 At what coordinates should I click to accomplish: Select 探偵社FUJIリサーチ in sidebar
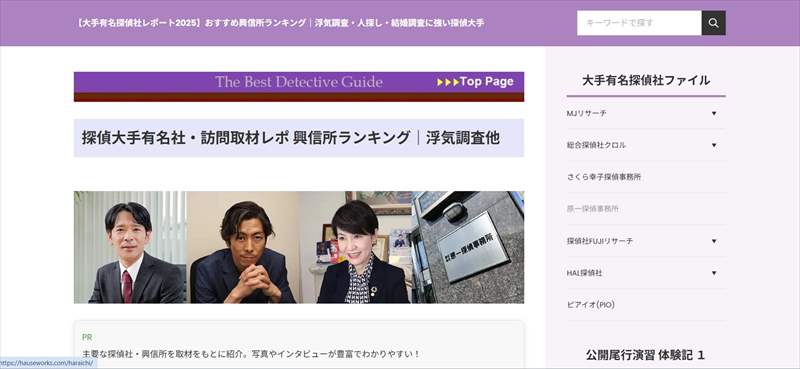coord(599,241)
